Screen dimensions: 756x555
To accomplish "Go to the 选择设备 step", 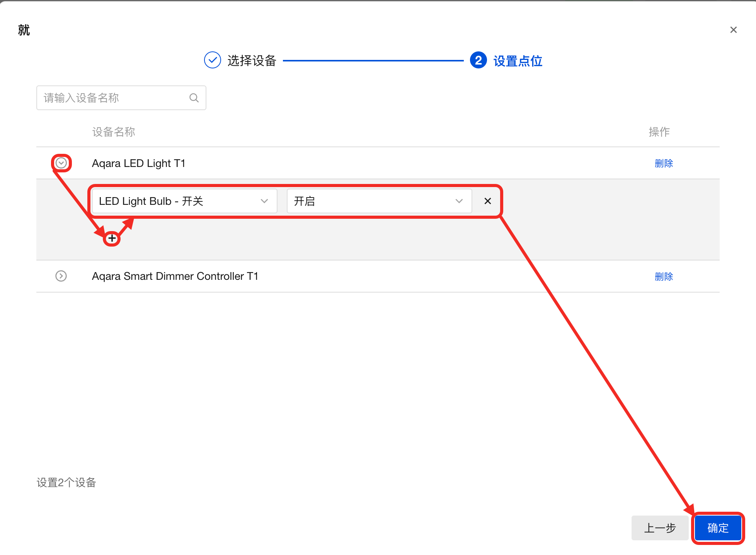I will tap(252, 61).
